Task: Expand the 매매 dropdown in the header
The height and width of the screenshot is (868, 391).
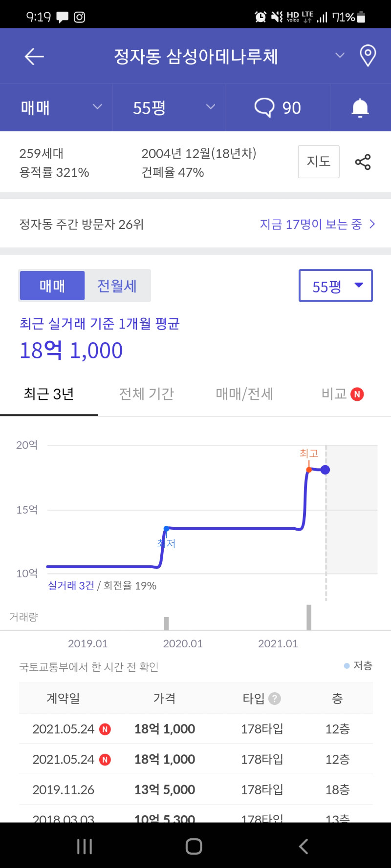Action: (x=61, y=107)
